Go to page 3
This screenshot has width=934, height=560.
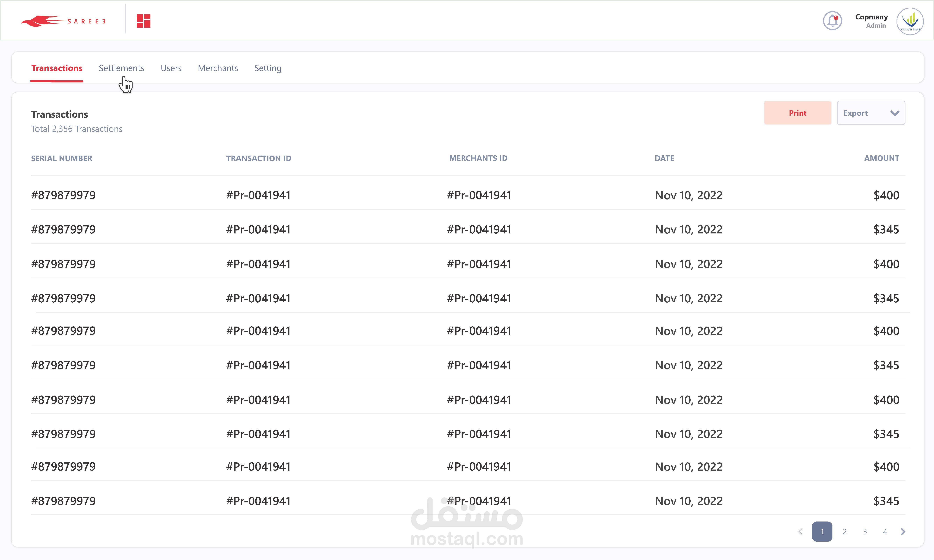[x=865, y=531]
